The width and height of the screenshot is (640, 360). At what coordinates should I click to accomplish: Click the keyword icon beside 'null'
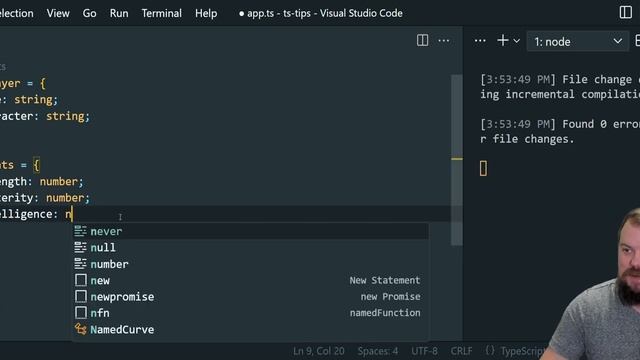(80, 247)
